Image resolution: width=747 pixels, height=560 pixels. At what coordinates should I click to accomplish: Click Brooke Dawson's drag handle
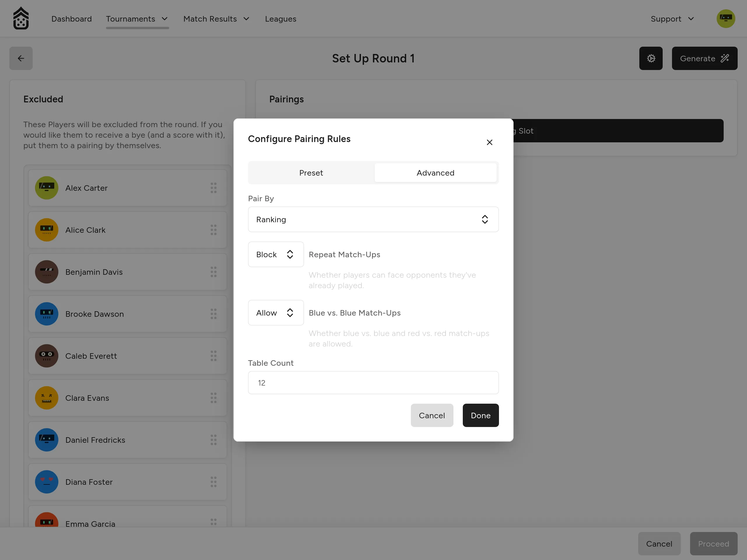pyautogui.click(x=213, y=314)
